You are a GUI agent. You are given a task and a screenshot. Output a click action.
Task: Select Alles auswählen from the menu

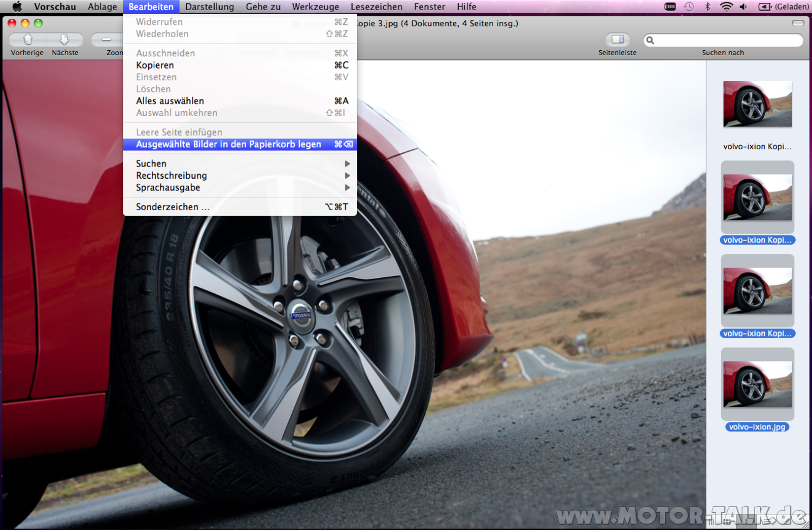click(x=170, y=101)
